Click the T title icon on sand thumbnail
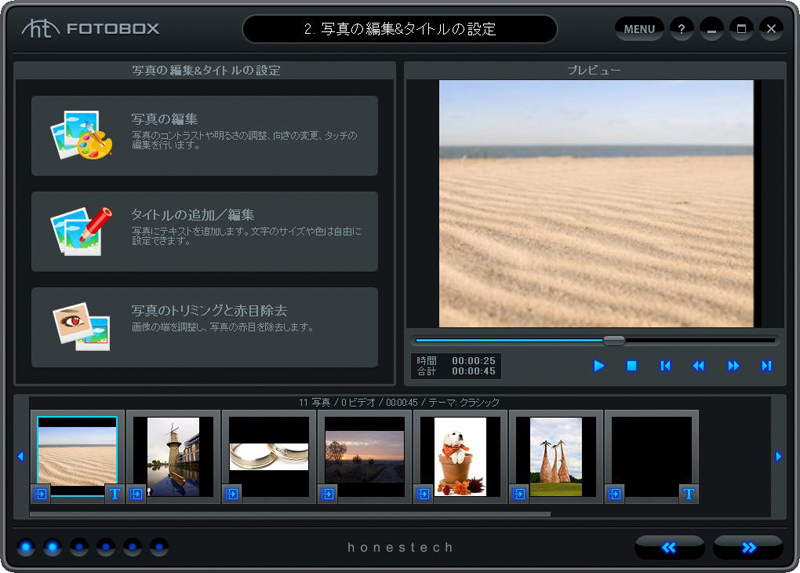The height and width of the screenshot is (573, 800). click(x=115, y=494)
